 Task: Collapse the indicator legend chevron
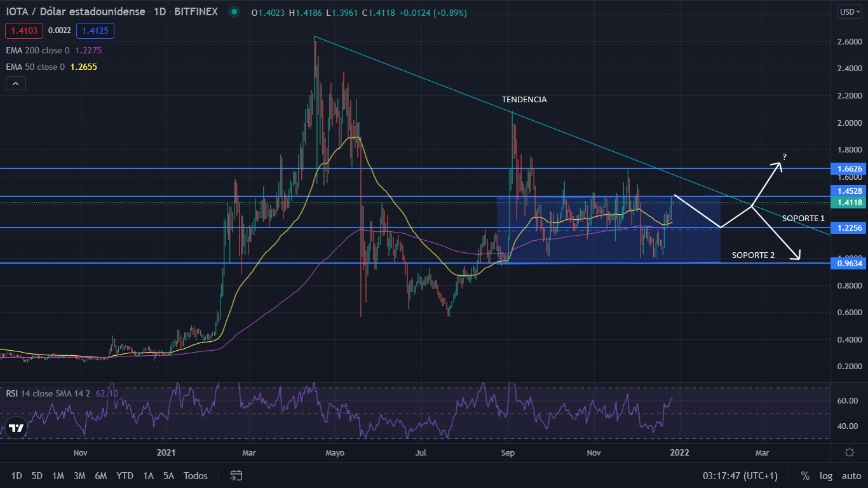(16, 83)
